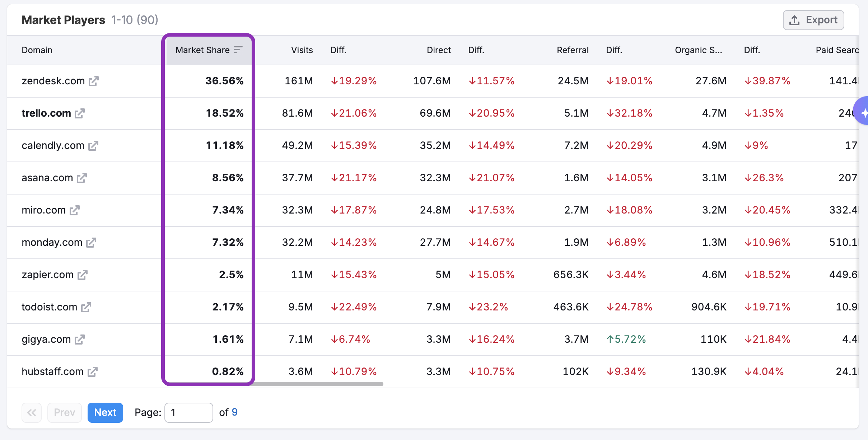The width and height of the screenshot is (868, 440).
Task: Open asana.com external link icon
Action: 82,178
